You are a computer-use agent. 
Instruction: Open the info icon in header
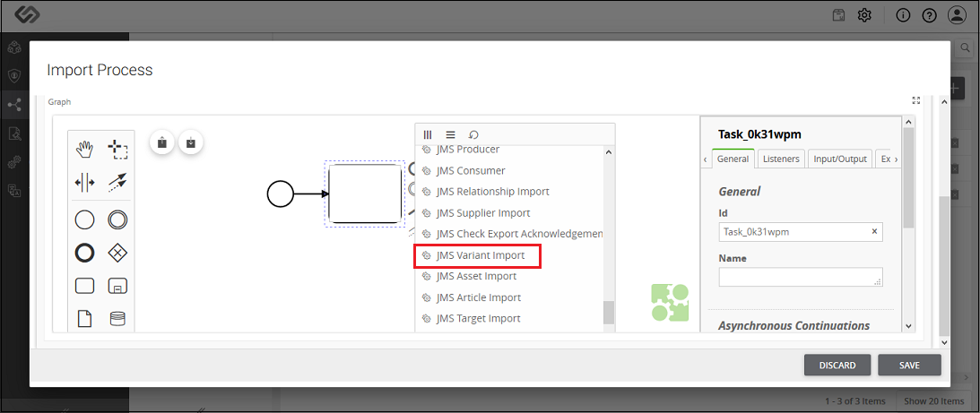click(x=903, y=15)
